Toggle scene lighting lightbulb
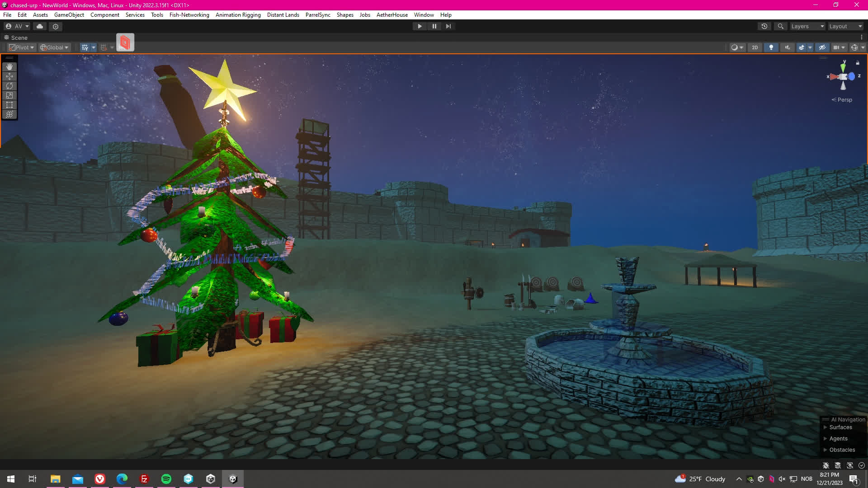Viewport: 868px width, 488px height. 771,47
